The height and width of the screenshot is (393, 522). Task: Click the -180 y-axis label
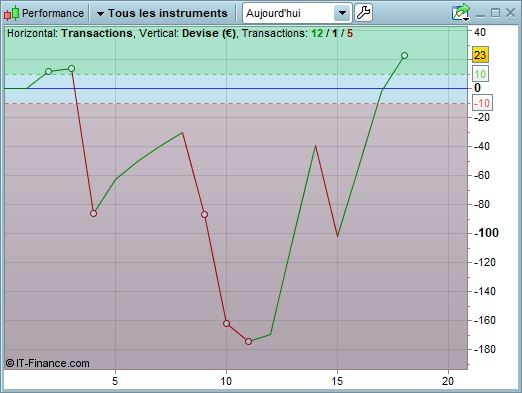tap(484, 349)
